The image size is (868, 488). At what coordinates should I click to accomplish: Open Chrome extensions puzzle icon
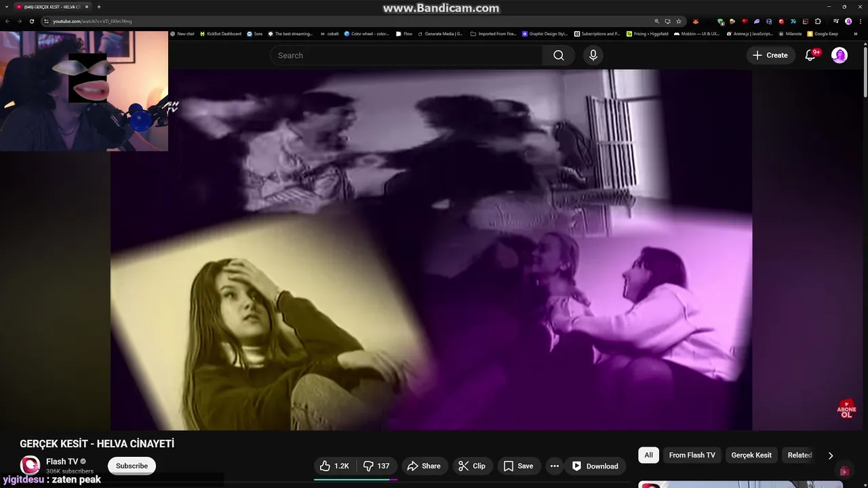[818, 21]
